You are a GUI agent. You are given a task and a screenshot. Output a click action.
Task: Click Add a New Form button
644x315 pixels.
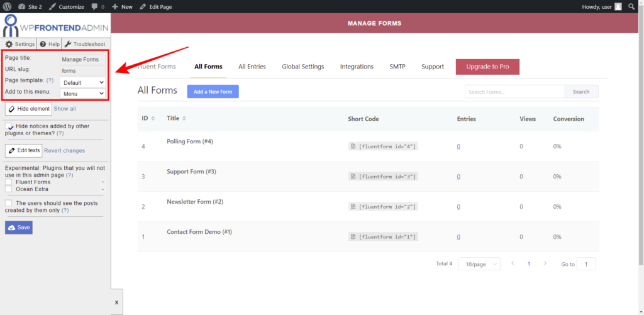pyautogui.click(x=213, y=92)
